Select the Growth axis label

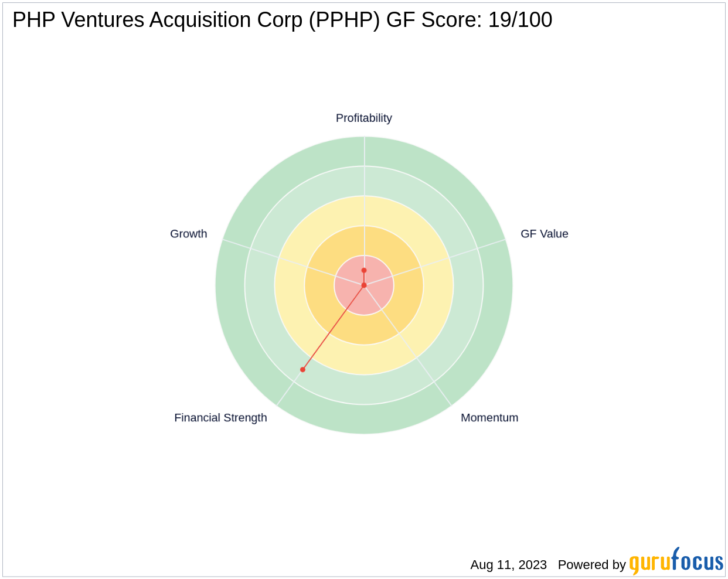[189, 234]
